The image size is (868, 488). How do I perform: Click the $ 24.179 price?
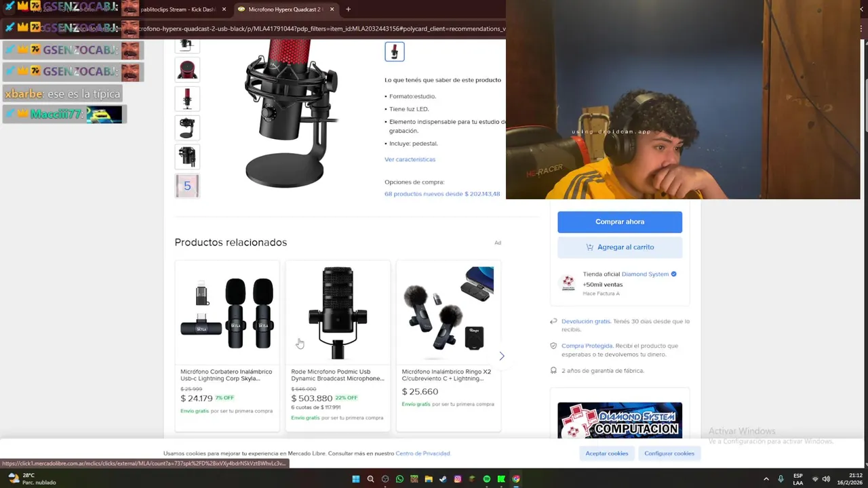(197, 399)
